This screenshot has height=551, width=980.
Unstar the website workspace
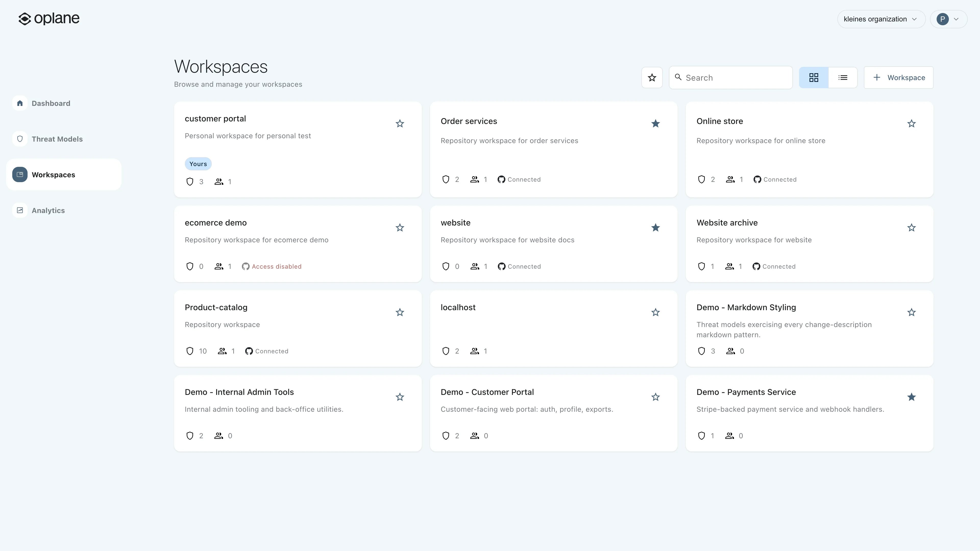[655, 228]
